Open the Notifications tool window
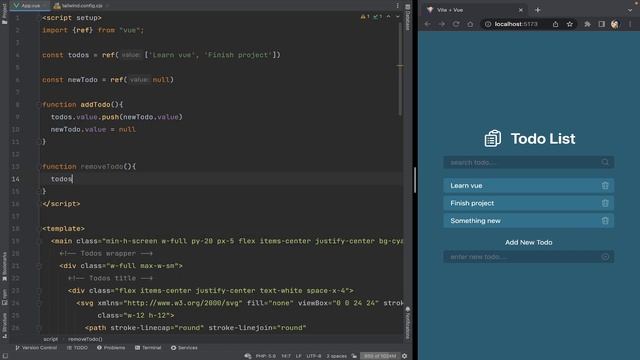The width and height of the screenshot is (640, 360). (x=407, y=323)
